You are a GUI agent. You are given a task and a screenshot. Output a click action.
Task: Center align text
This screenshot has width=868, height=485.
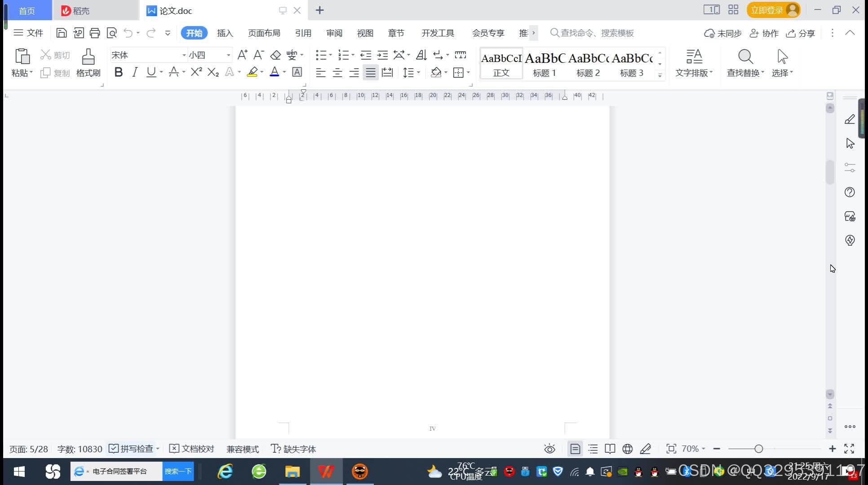(x=337, y=72)
